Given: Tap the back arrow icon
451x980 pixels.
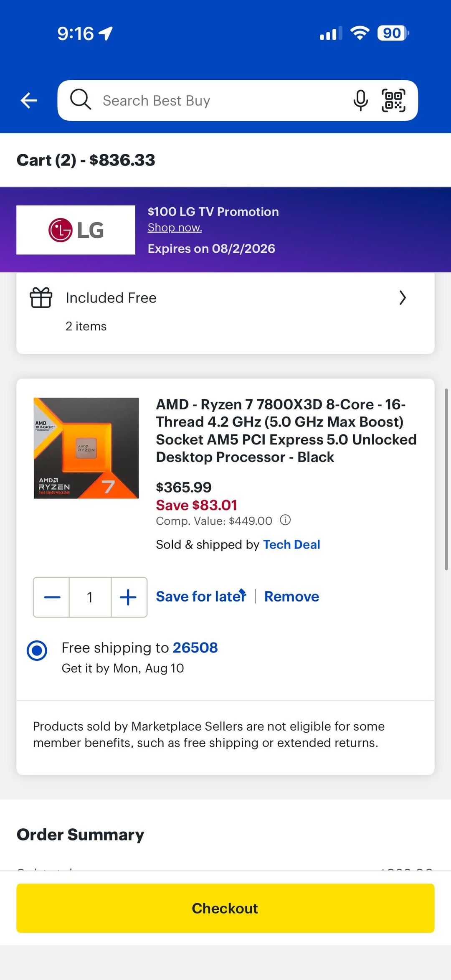Looking at the screenshot, I should [x=29, y=101].
